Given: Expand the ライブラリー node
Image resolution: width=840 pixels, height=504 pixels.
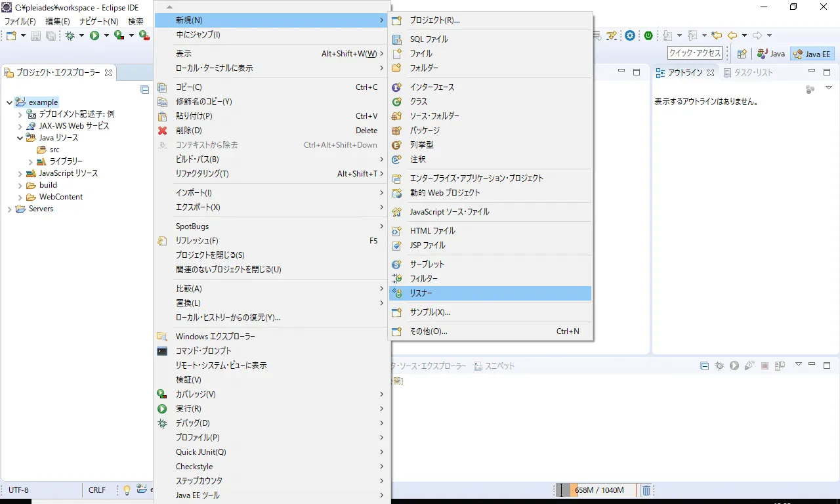Looking at the screenshot, I should click(31, 161).
